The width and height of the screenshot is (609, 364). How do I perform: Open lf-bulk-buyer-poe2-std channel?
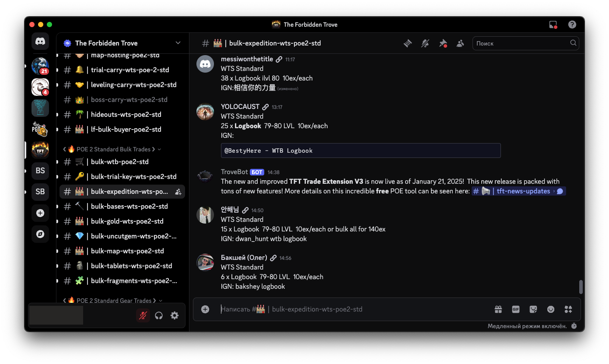click(x=122, y=129)
